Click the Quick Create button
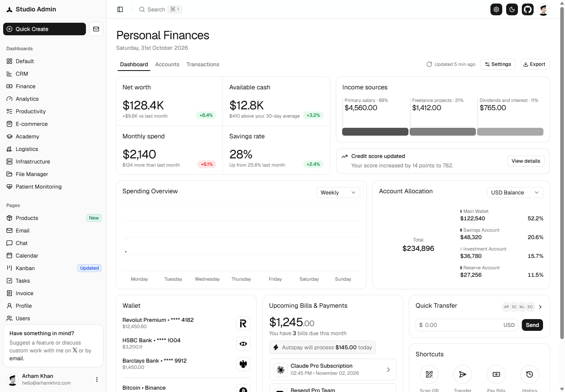 tap(44, 29)
